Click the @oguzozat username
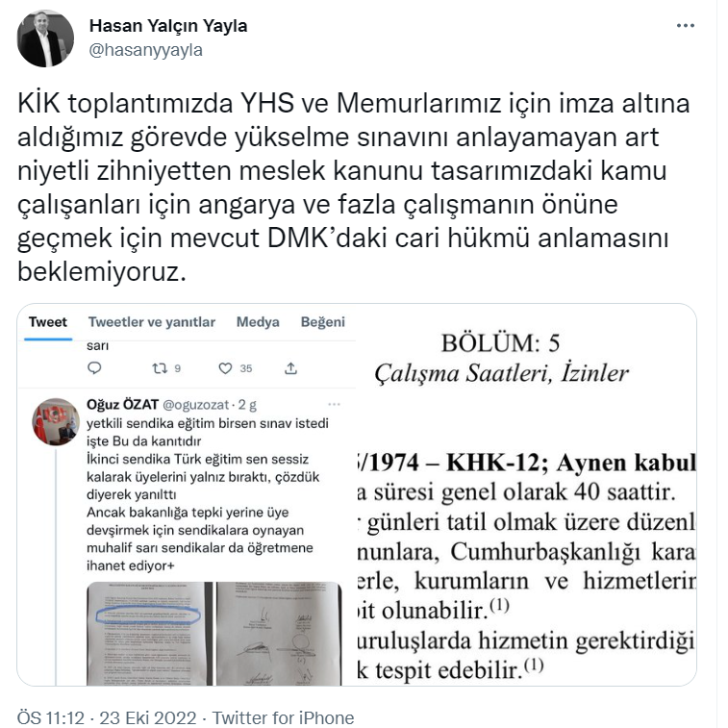The width and height of the screenshot is (728, 728). click(x=195, y=405)
